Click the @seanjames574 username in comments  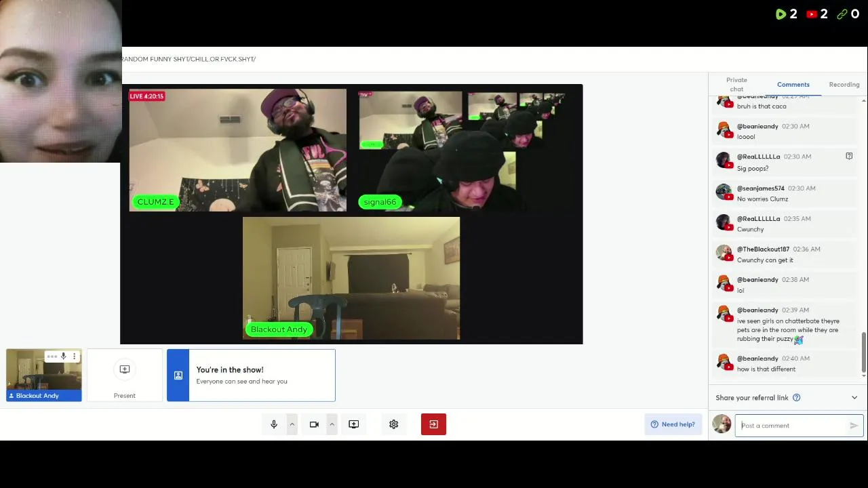(761, 188)
